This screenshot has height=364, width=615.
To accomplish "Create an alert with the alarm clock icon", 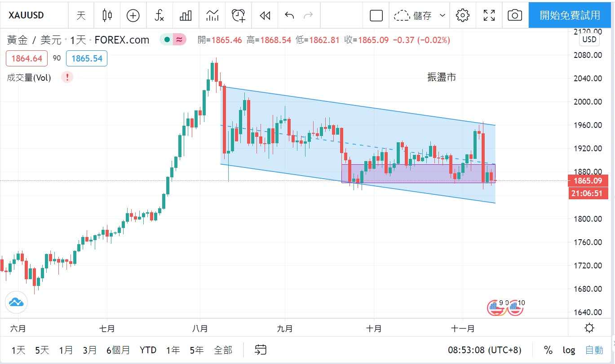I will coord(239,16).
